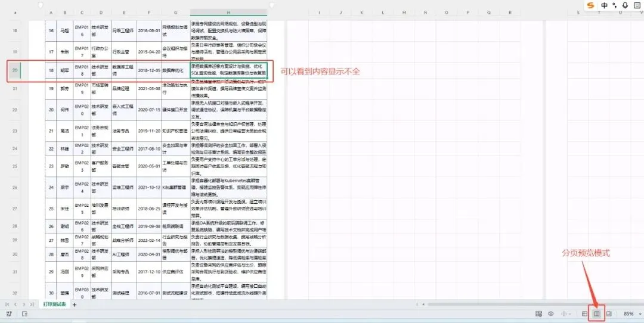This screenshot has width=644, height=323.
Task: Select column A header
Action: pyautogui.click(x=51, y=13)
